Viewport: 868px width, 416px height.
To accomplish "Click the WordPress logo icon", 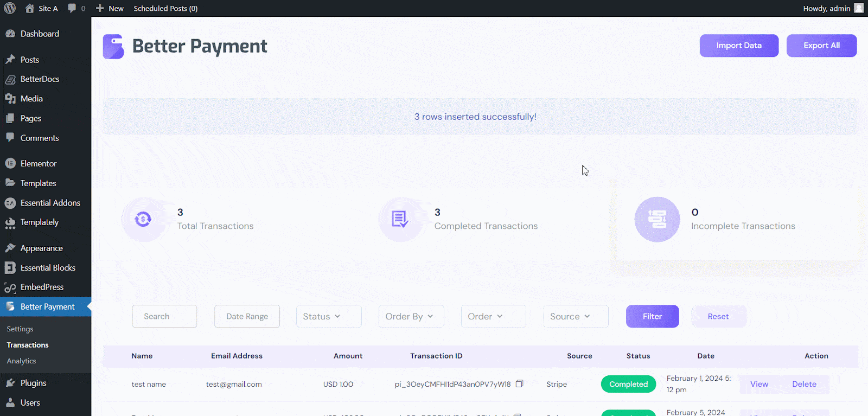I will click(x=10, y=8).
